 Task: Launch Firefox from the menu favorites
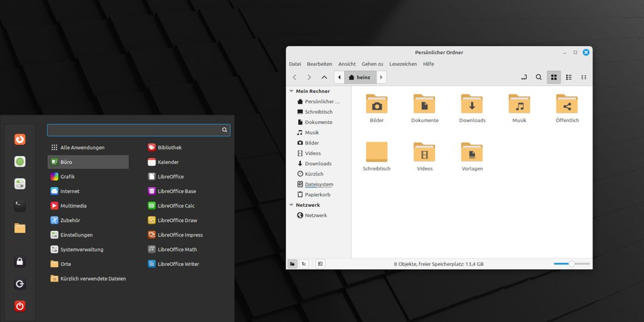click(20, 140)
